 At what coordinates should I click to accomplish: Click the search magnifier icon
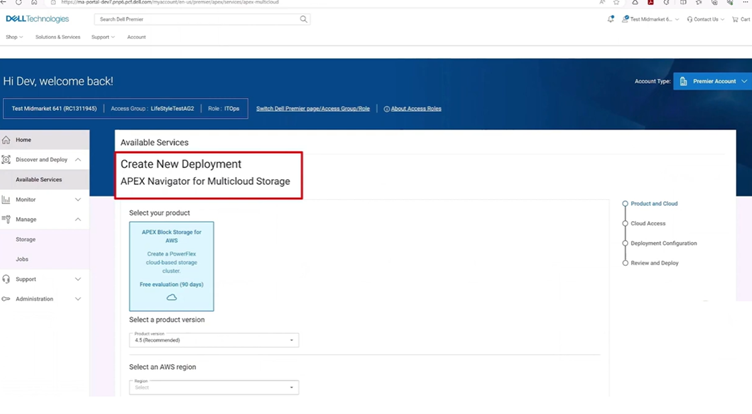click(x=304, y=19)
